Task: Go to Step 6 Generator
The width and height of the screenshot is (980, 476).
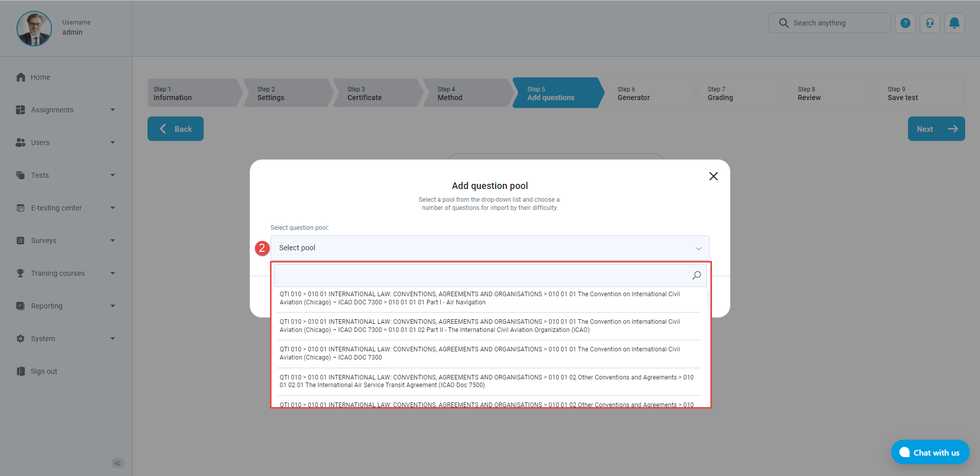Action: click(647, 93)
